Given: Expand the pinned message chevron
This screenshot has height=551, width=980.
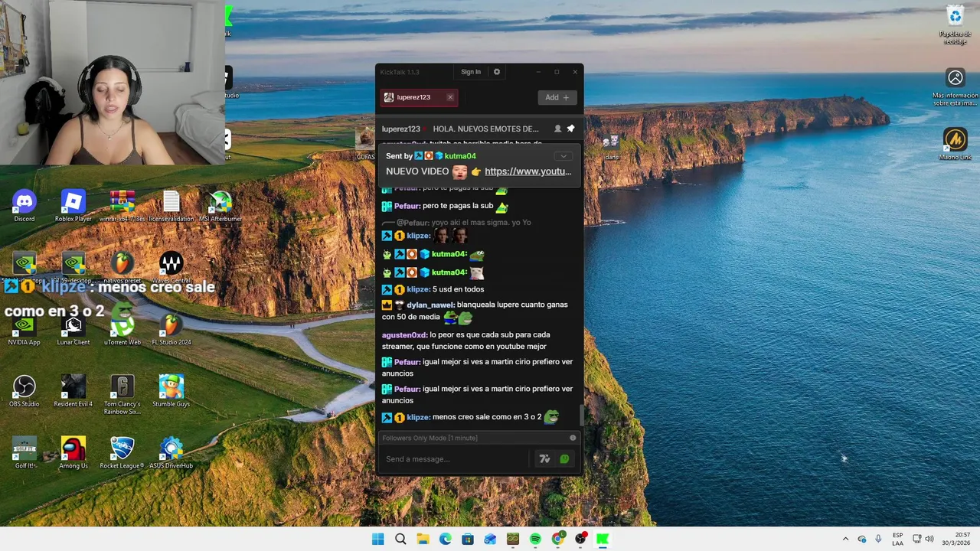Looking at the screenshot, I should (563, 156).
